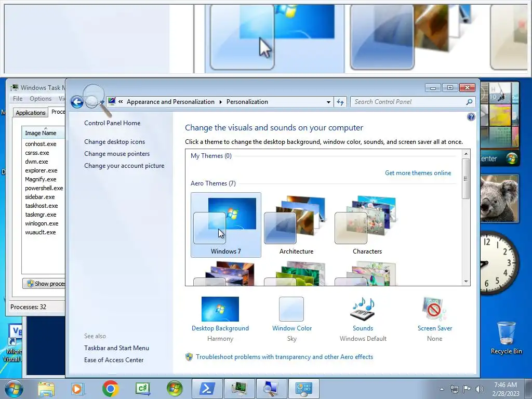Click the green Windows orb taskbar icon
Image resolution: width=532 pixels, height=399 pixels.
pos(175,389)
